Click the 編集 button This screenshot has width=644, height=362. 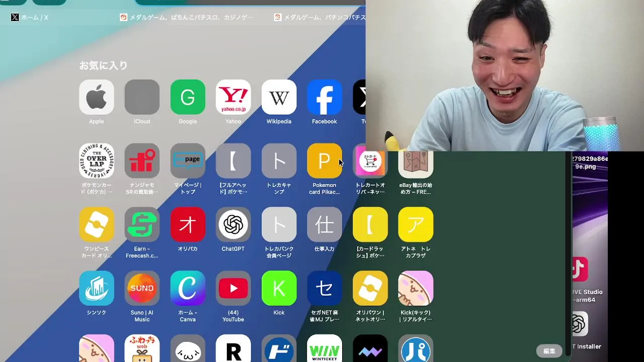point(549,351)
